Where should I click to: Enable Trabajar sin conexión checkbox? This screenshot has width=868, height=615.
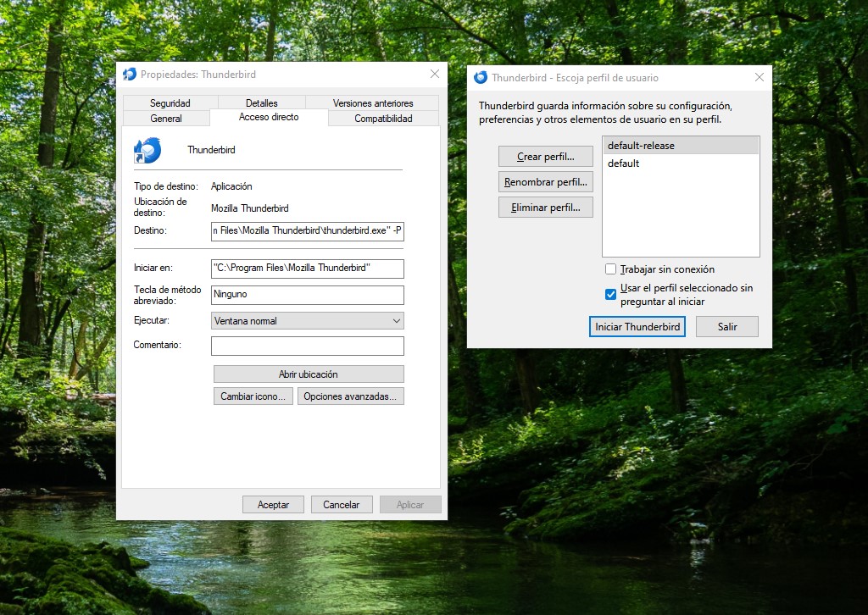pyautogui.click(x=610, y=269)
